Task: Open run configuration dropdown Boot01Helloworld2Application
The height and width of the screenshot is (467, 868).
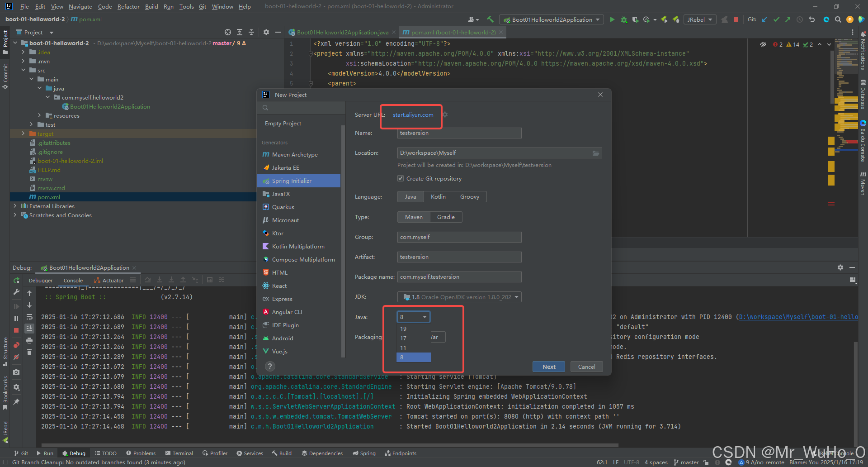Action: [552, 19]
